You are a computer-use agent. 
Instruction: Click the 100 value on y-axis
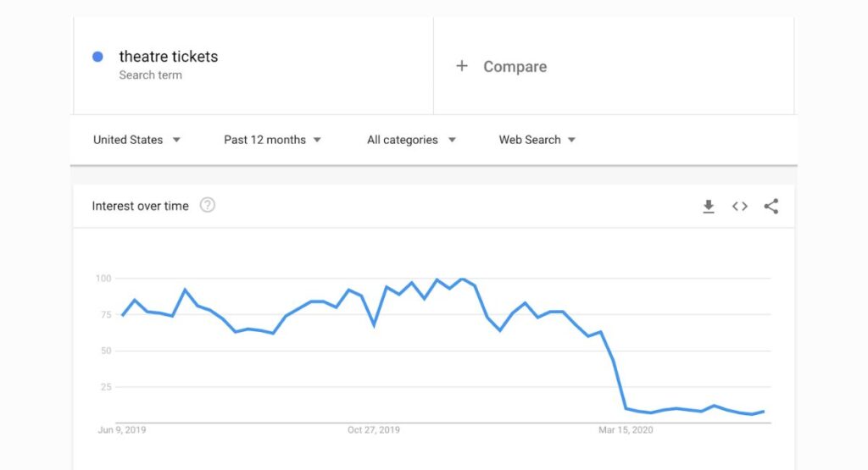point(103,279)
